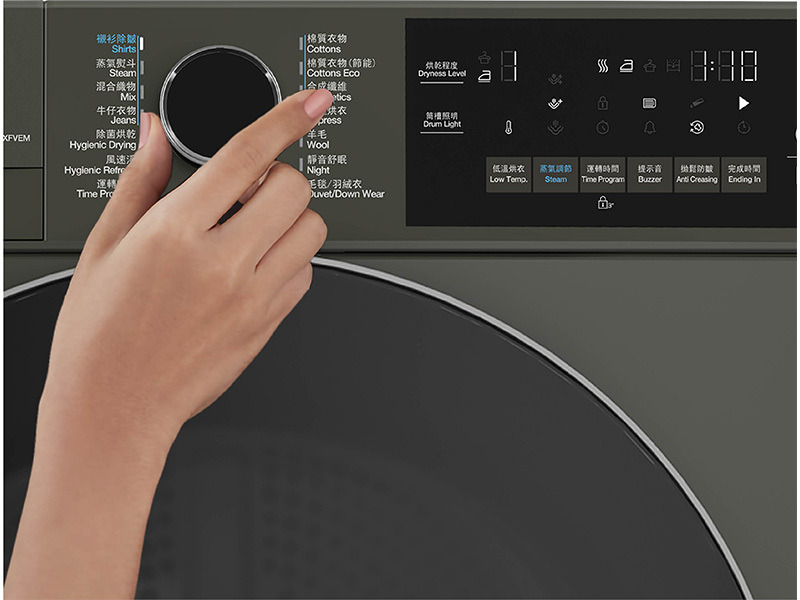Tap the rectangular filter indicator icon

(x=649, y=103)
